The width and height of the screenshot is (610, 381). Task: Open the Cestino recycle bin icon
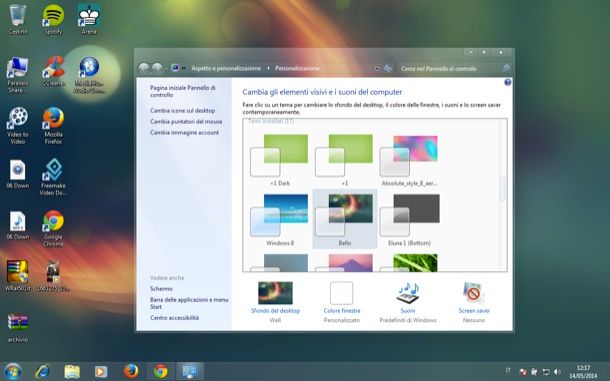coord(18,19)
